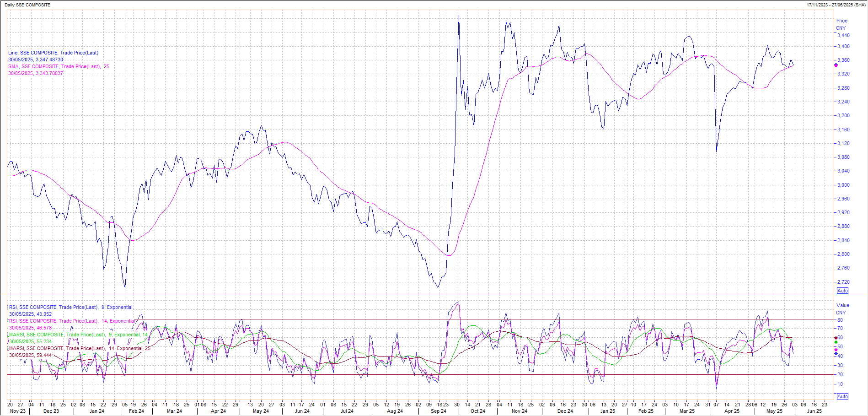Image resolution: width=868 pixels, height=416 pixels.
Task: Click the 'Nov 23' month label on the time axis
Action: click(x=18, y=411)
